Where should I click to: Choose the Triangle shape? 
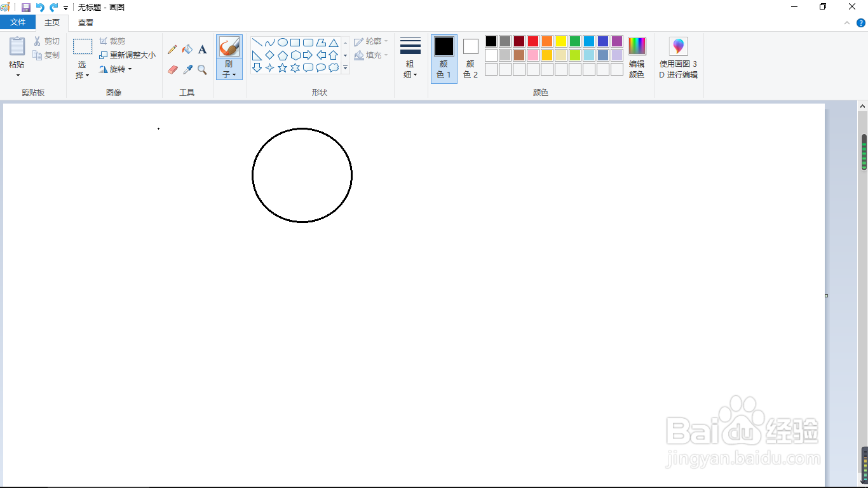pos(334,43)
